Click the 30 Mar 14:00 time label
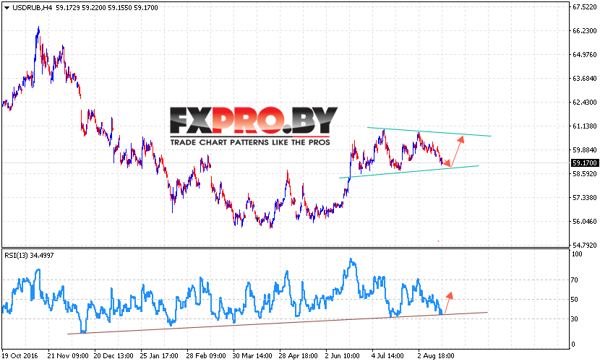 click(252, 356)
